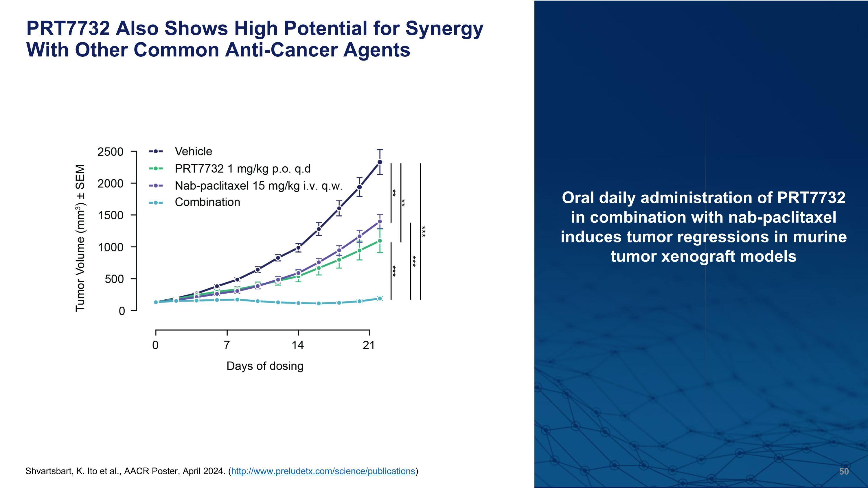Click the Vehicle legend marker
The height and width of the screenshot is (488, 868).
pos(156,152)
